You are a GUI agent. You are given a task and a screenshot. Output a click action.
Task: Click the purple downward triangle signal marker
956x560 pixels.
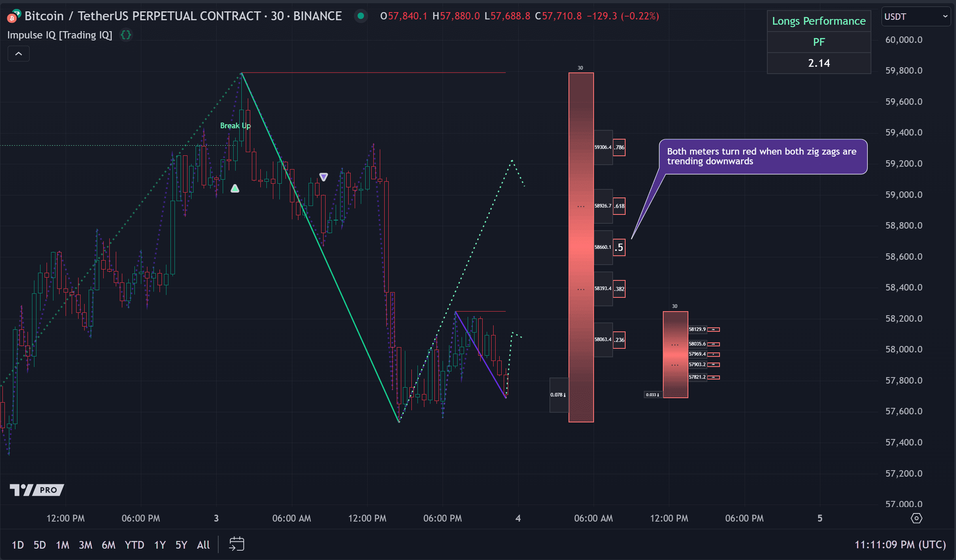[x=323, y=177]
